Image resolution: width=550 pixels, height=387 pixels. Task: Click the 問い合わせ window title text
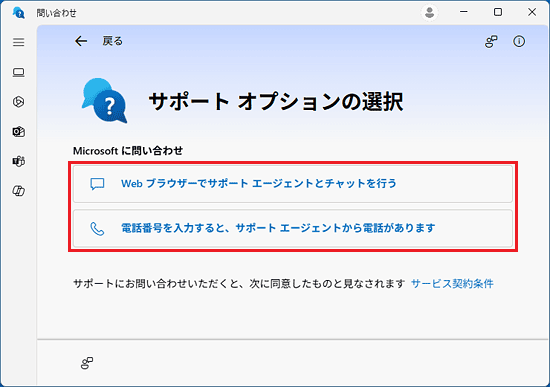point(56,13)
